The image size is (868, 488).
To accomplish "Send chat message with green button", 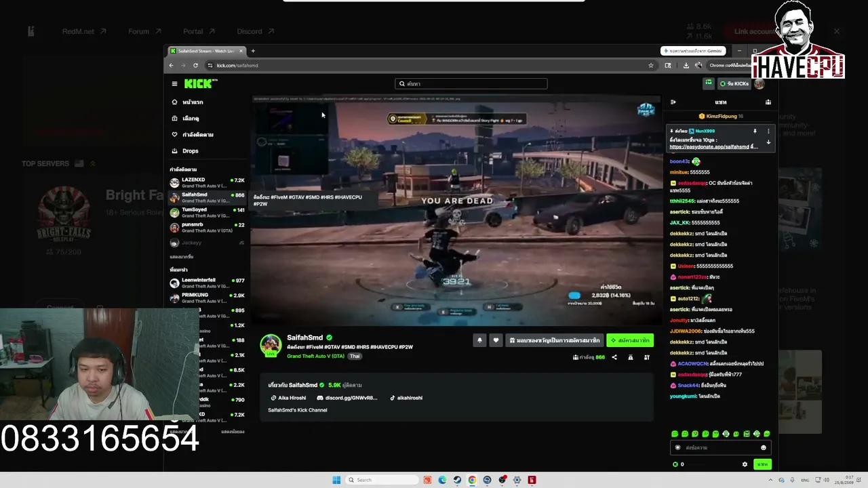I will [x=763, y=464].
